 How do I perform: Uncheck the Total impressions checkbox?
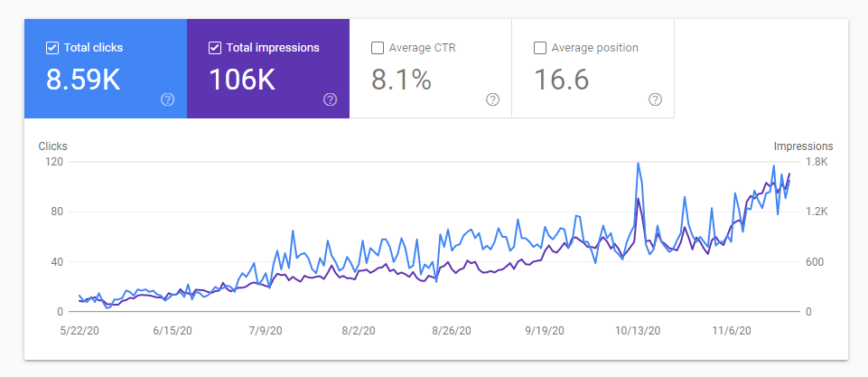coord(215,48)
